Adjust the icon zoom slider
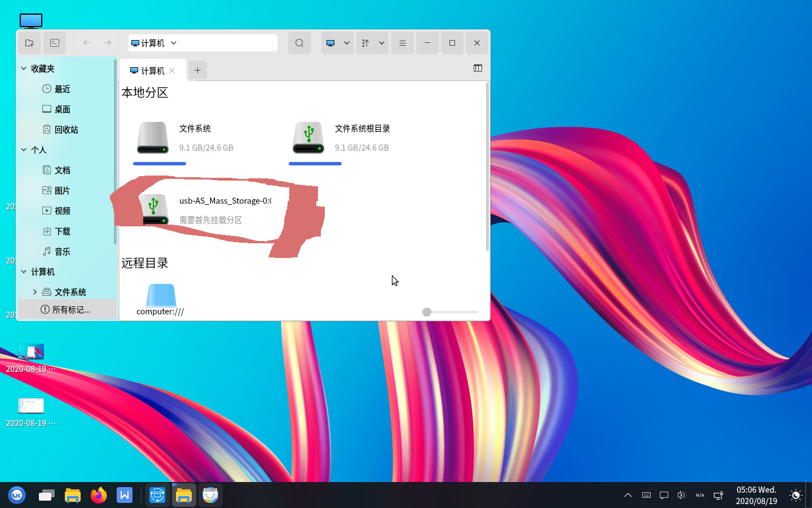Image resolution: width=812 pixels, height=508 pixels. click(427, 312)
